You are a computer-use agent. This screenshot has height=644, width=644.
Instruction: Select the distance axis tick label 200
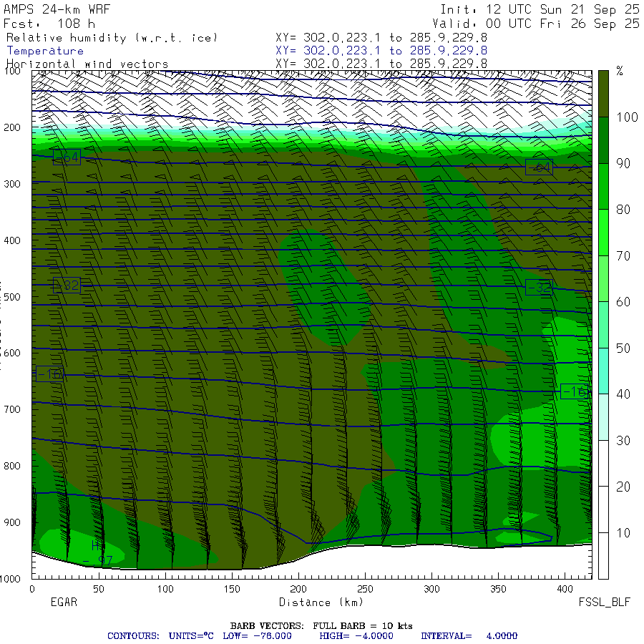pyautogui.click(x=298, y=589)
